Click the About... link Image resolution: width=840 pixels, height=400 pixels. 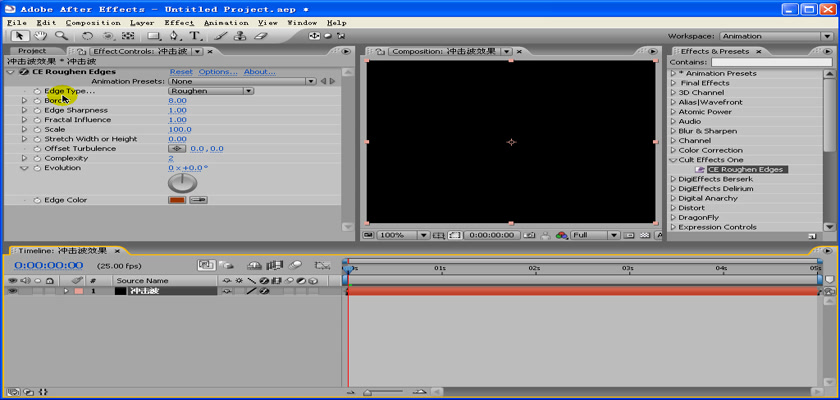point(260,72)
